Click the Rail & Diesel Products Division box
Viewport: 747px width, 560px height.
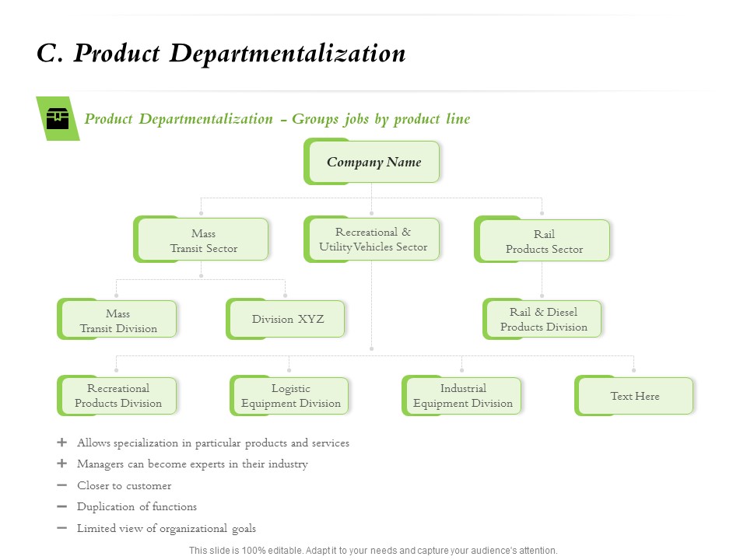(542, 319)
